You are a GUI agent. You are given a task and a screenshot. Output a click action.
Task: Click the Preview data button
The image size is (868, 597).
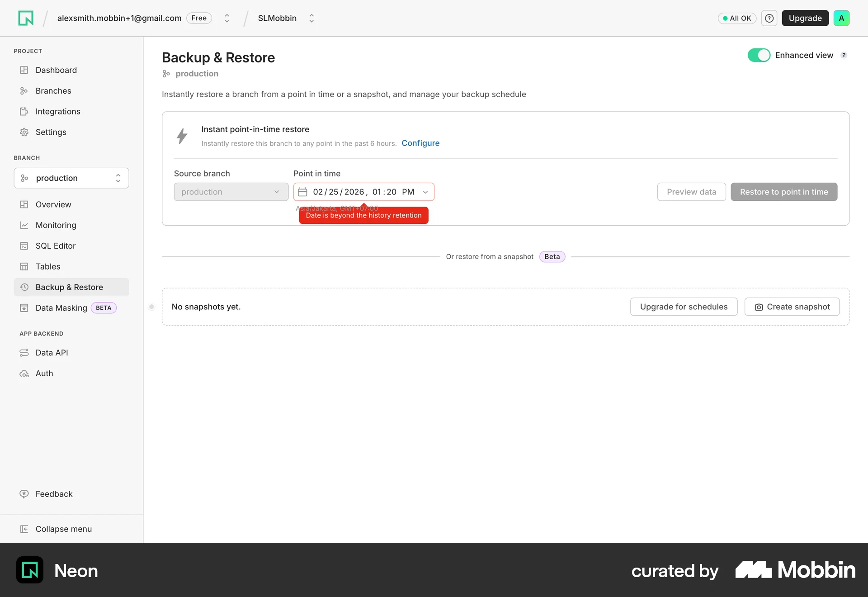click(x=691, y=192)
